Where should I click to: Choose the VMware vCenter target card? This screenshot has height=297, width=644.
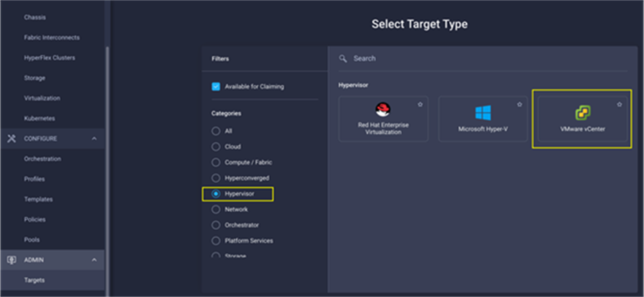pyautogui.click(x=582, y=119)
